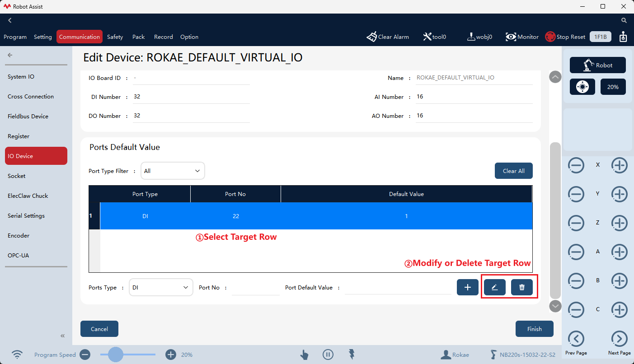The width and height of the screenshot is (634, 364).
Task: Open the tool0 wrench selector
Action: pos(427,37)
